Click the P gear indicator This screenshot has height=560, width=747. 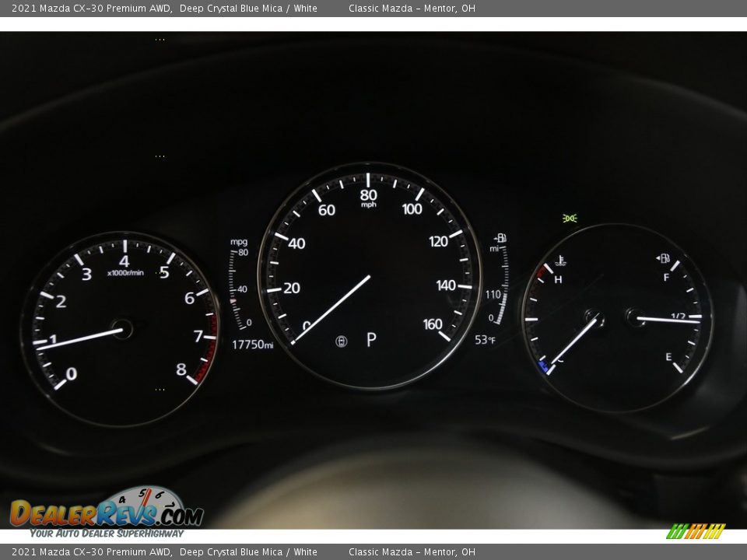tap(371, 340)
